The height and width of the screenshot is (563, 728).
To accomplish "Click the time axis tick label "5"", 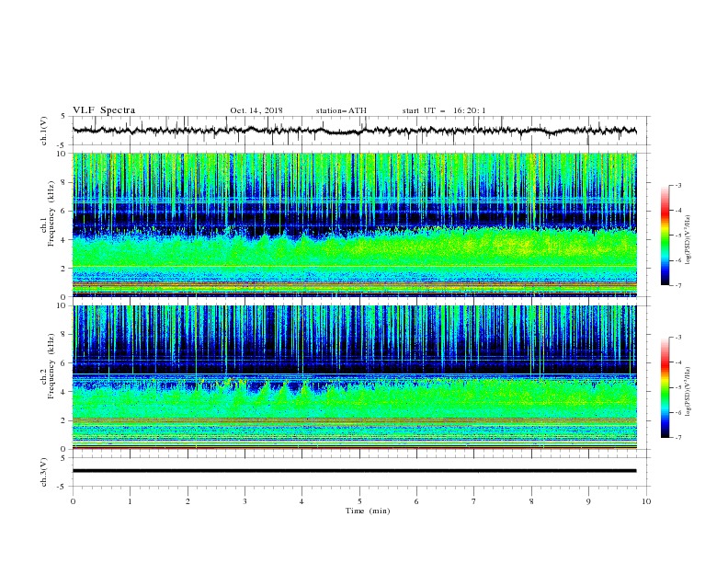I will coord(359,501).
